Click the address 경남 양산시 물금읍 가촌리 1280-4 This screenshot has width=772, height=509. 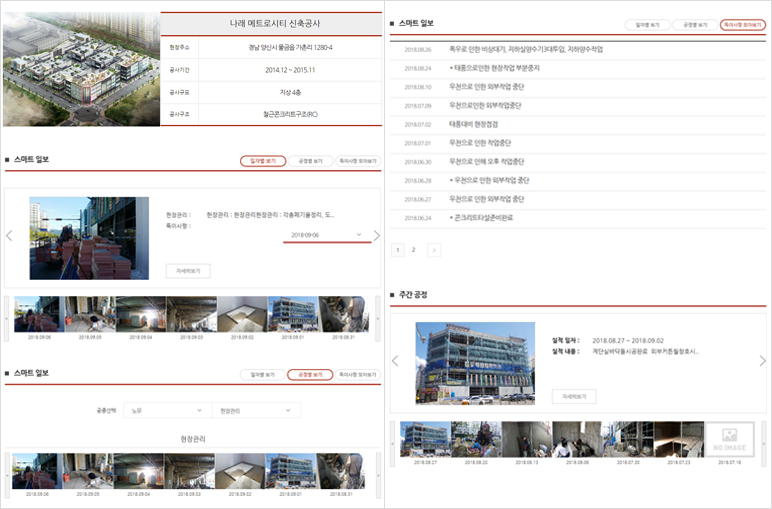pos(290,48)
